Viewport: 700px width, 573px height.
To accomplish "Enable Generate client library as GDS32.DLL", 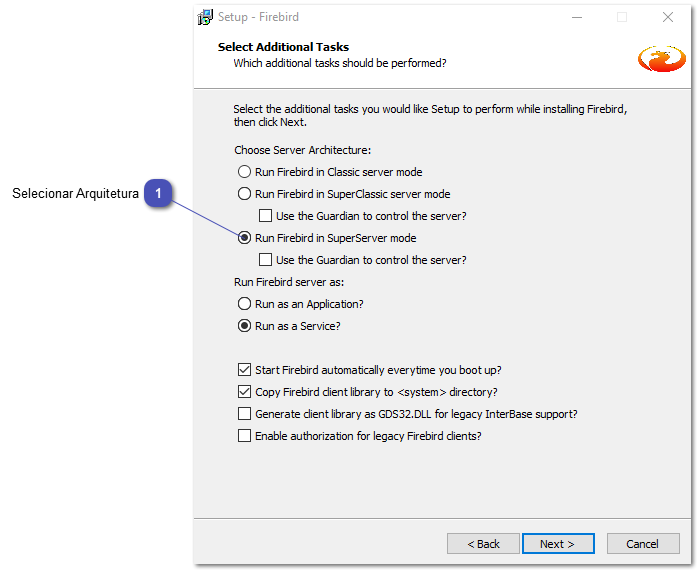I will click(x=245, y=414).
